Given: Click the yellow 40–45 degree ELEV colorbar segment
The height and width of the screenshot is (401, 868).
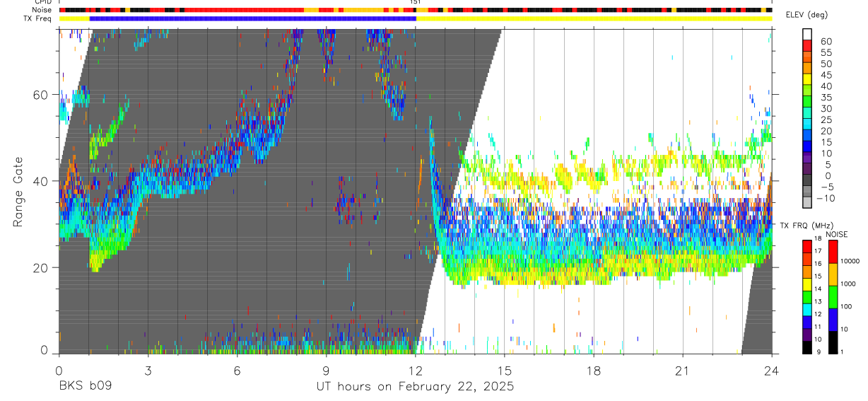Looking at the screenshot, I should (807, 80).
